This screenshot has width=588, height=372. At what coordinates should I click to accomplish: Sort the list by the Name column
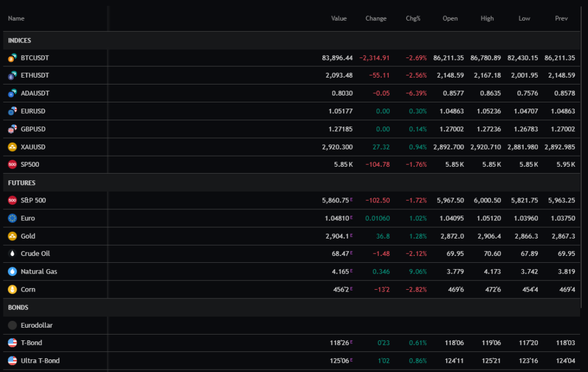[16, 18]
